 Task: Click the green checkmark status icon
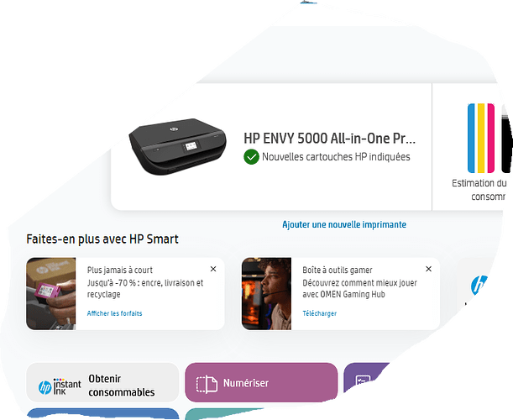click(251, 157)
